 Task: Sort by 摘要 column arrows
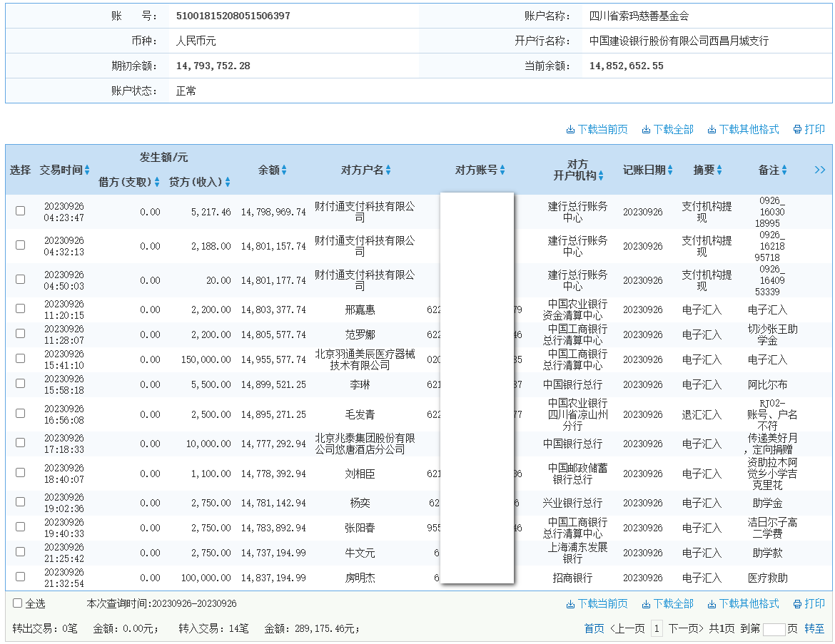pyautogui.click(x=719, y=170)
